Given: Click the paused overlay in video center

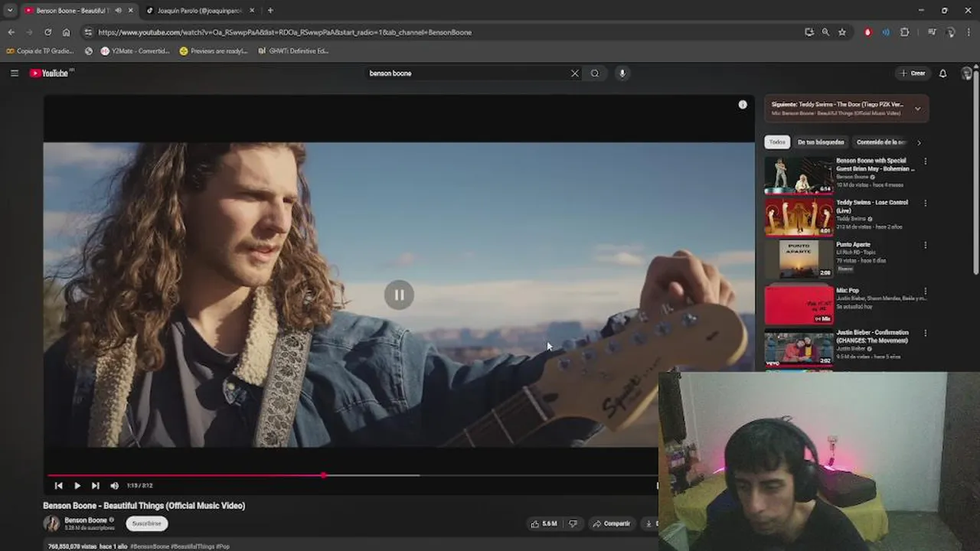Looking at the screenshot, I should pyautogui.click(x=399, y=295).
